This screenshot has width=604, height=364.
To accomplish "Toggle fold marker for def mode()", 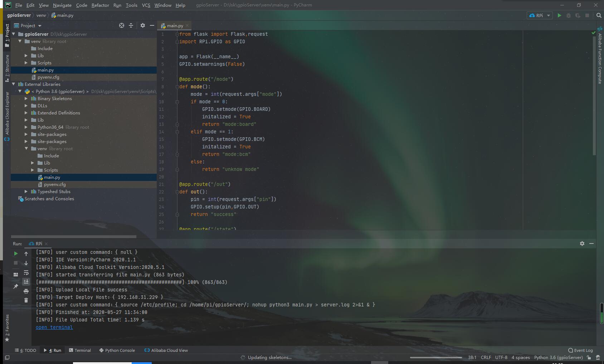I will click(177, 87).
